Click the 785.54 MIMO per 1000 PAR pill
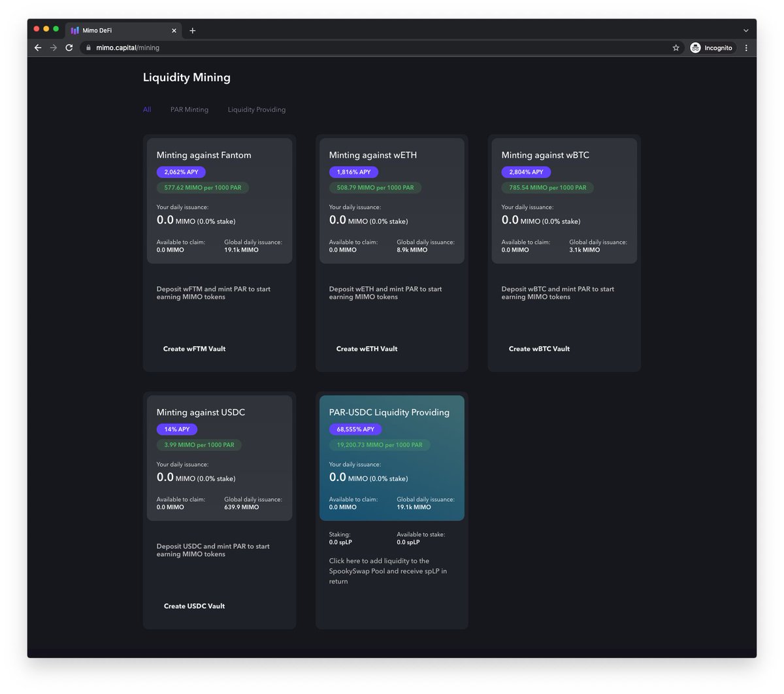Image resolution: width=784 pixels, height=694 pixels. (547, 188)
